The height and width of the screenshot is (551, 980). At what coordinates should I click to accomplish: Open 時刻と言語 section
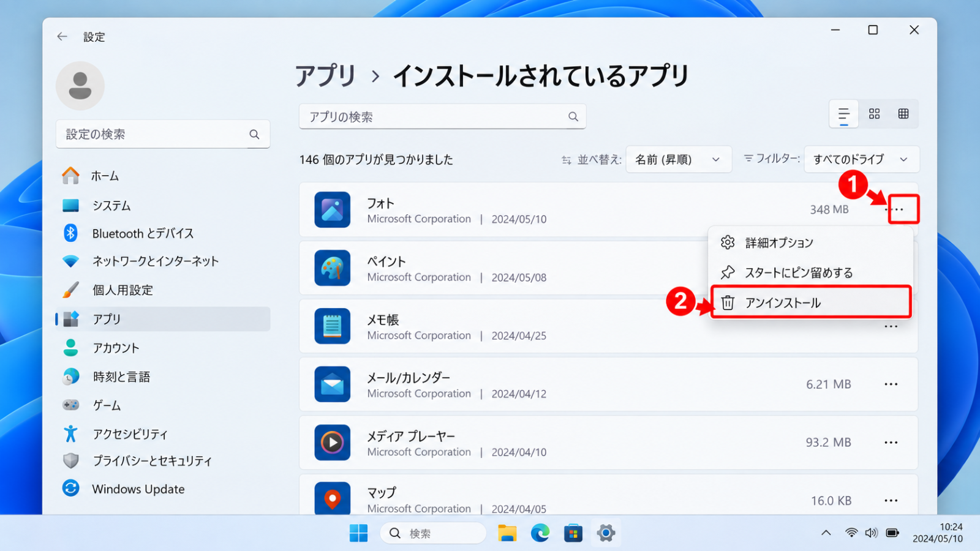point(163,377)
